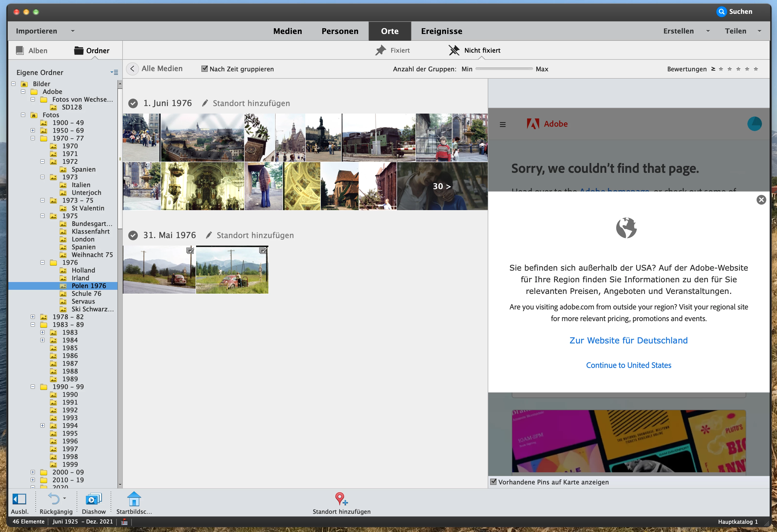Expand the 1978 – 82 folder

click(x=33, y=317)
